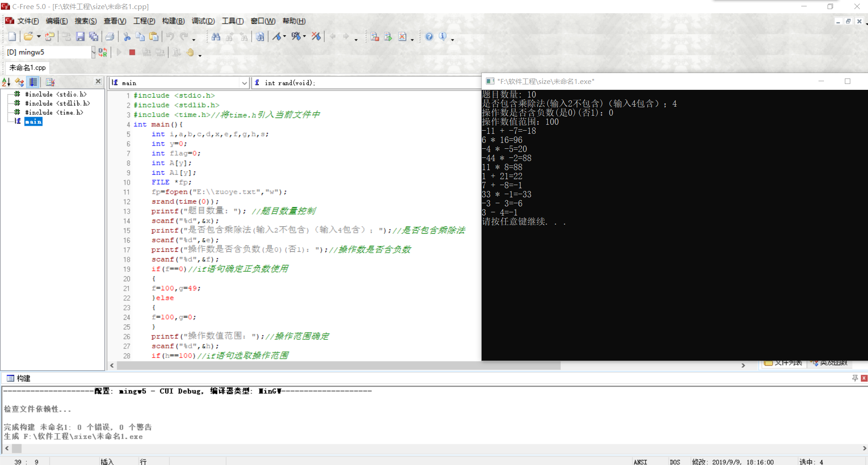Click the blue info speech bubble icon
This screenshot has width=868, height=465.
point(443,37)
